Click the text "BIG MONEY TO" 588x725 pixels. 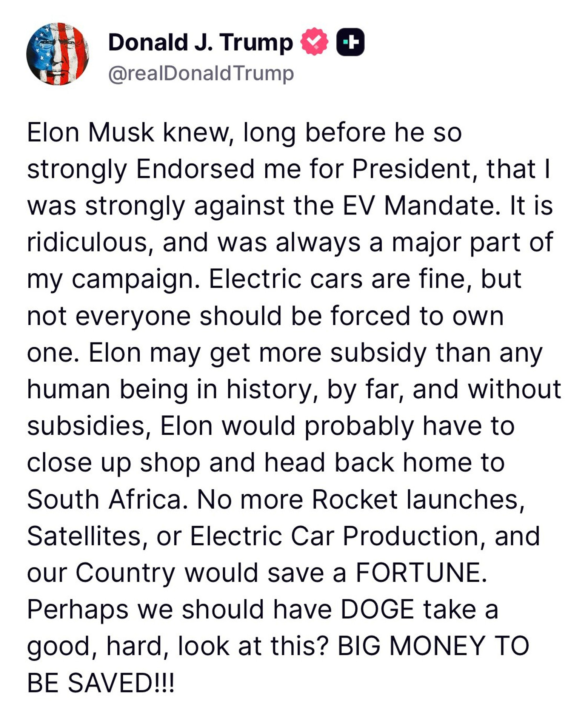433,646
